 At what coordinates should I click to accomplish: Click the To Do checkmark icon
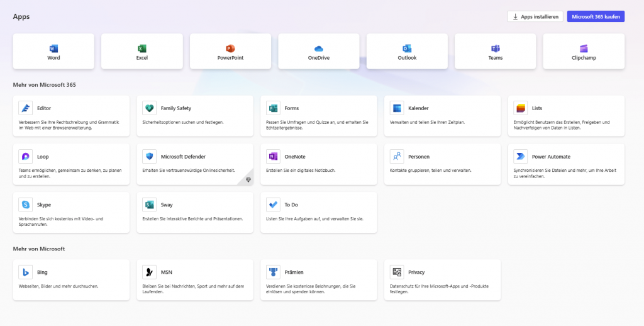coord(273,205)
